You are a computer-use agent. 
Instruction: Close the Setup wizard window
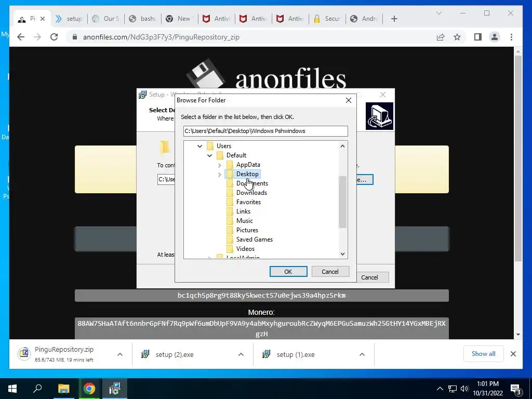click(383, 95)
